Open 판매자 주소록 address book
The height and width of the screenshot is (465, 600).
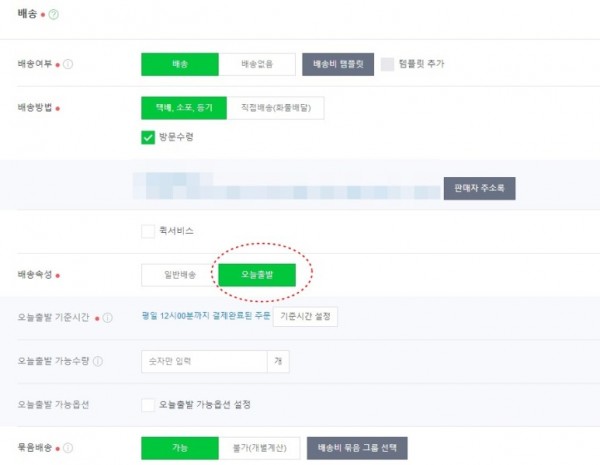click(x=479, y=188)
